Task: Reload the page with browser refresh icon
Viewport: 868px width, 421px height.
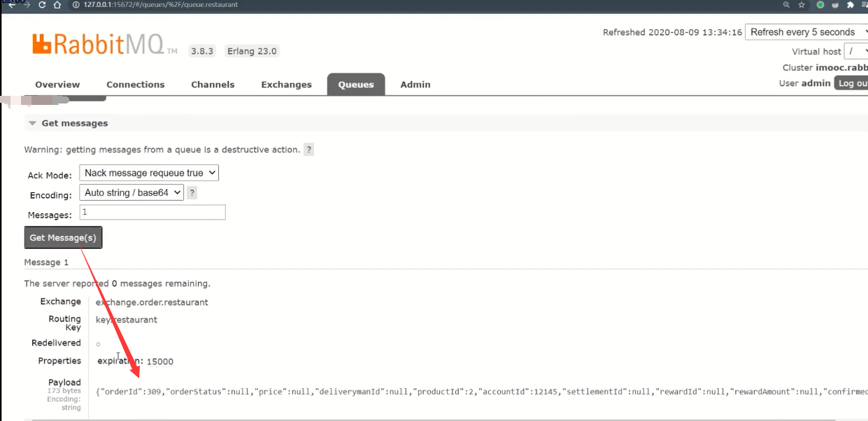Action: pos(41,5)
